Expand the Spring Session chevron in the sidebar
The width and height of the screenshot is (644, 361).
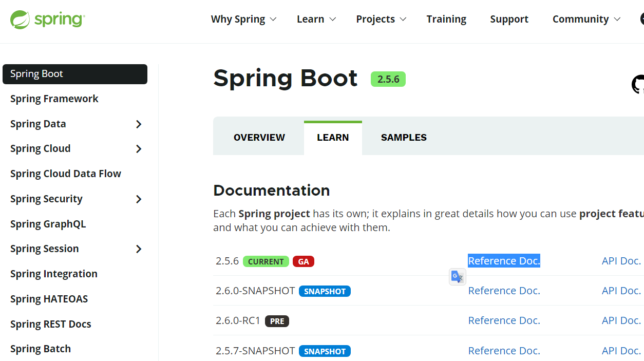[139, 249]
